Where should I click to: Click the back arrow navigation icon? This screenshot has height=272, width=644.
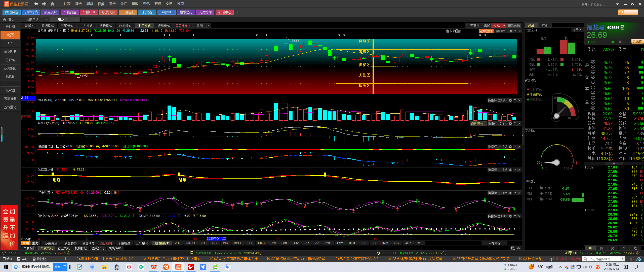[x=36, y=4]
